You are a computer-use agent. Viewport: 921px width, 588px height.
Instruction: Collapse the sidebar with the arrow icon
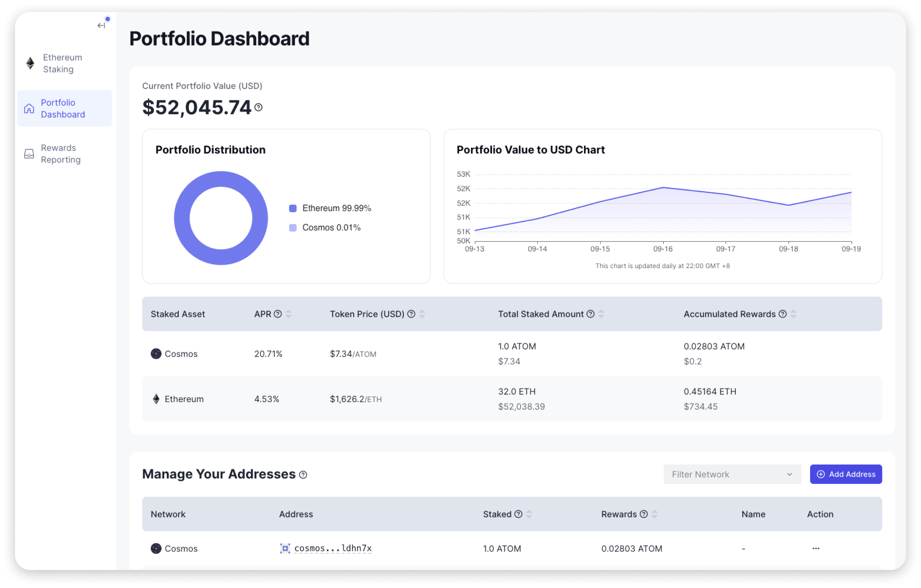pos(101,26)
